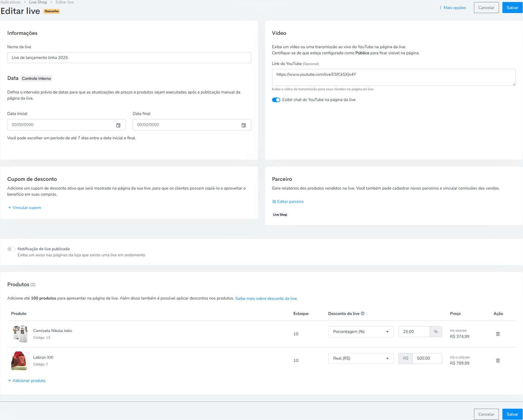Open Porcentagem (%) discount type dropdown
The width and height of the screenshot is (523, 420).
click(x=361, y=332)
